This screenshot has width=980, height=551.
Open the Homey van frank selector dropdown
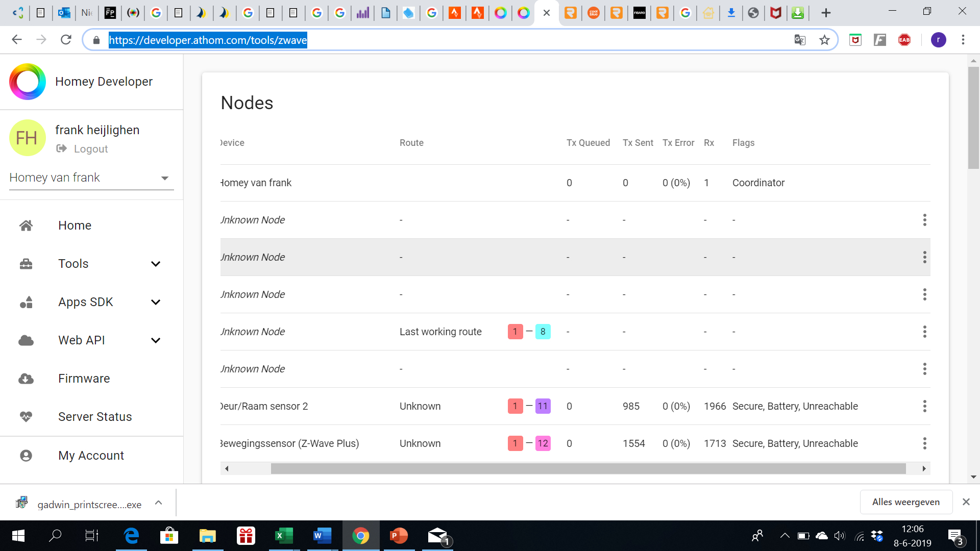point(91,178)
